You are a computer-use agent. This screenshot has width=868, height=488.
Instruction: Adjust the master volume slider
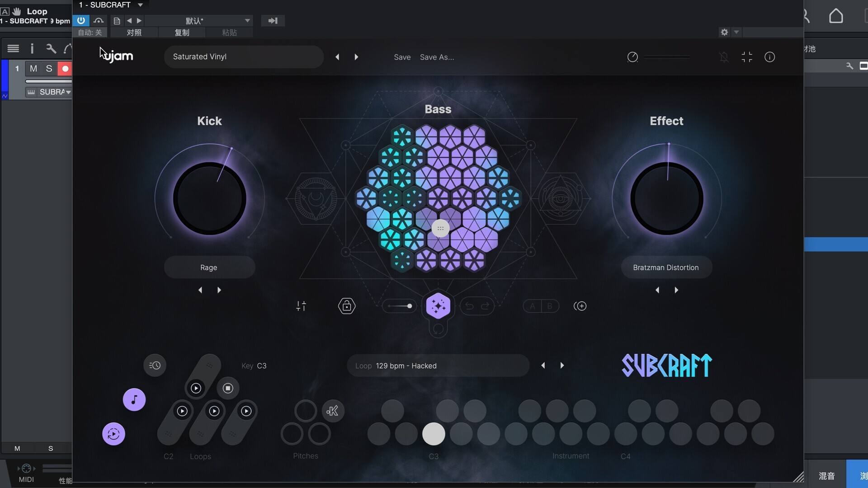point(667,57)
